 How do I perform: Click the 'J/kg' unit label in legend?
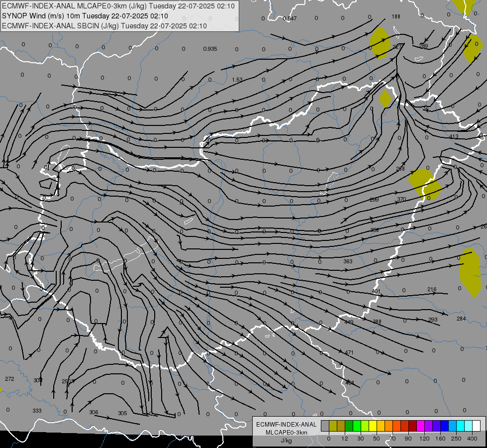click(287, 441)
